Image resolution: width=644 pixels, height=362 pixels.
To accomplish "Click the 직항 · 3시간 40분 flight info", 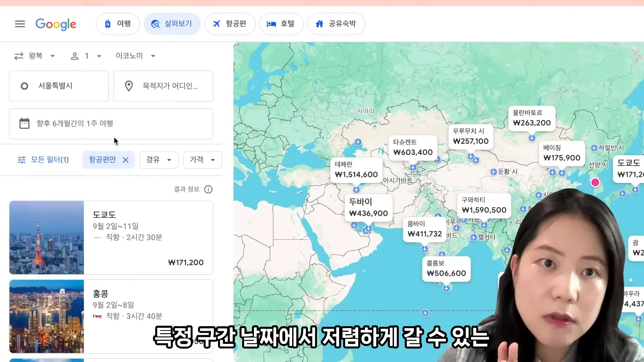I will (134, 316).
